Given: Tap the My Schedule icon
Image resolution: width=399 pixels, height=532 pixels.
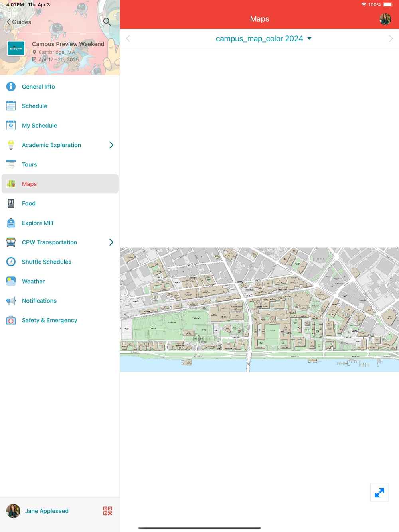Looking at the screenshot, I should [x=11, y=126].
